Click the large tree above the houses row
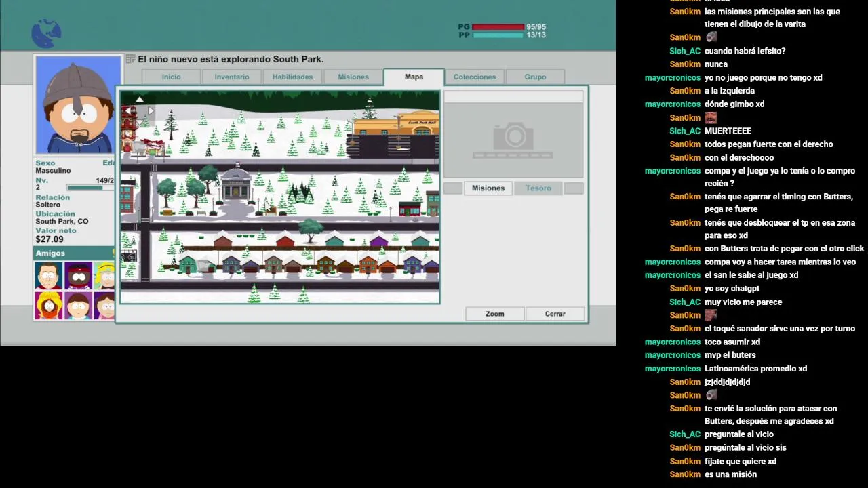This screenshot has height=488, width=868. (311, 230)
